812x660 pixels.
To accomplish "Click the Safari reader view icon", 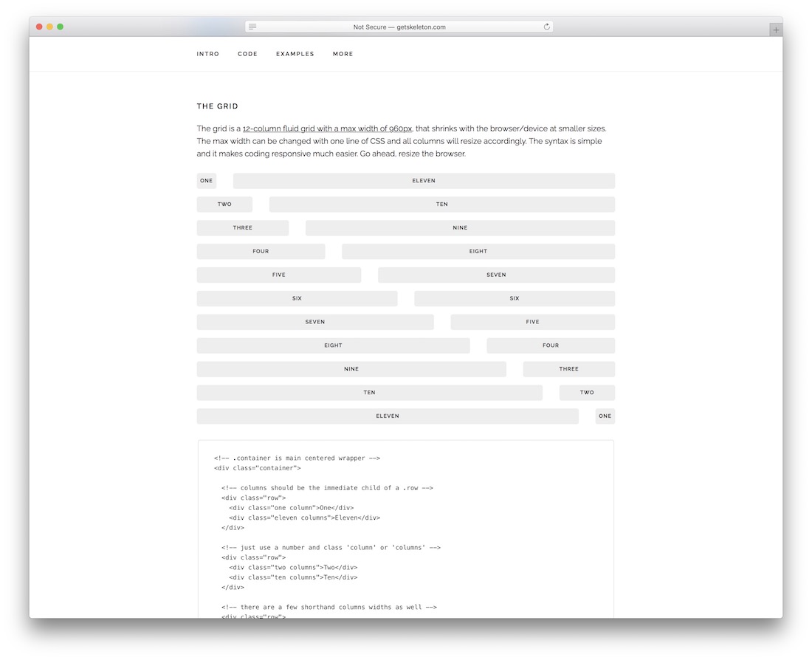I will click(252, 27).
